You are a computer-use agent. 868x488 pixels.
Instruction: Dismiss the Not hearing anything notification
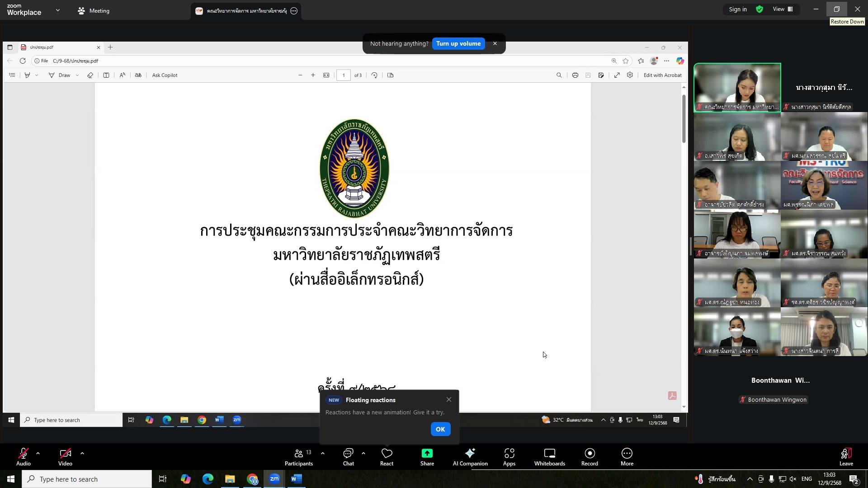click(x=495, y=44)
